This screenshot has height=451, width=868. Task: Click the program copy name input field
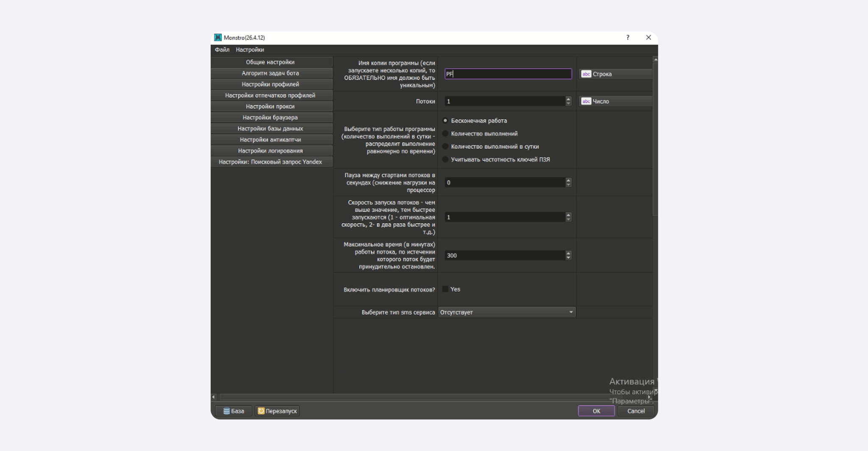click(x=508, y=74)
